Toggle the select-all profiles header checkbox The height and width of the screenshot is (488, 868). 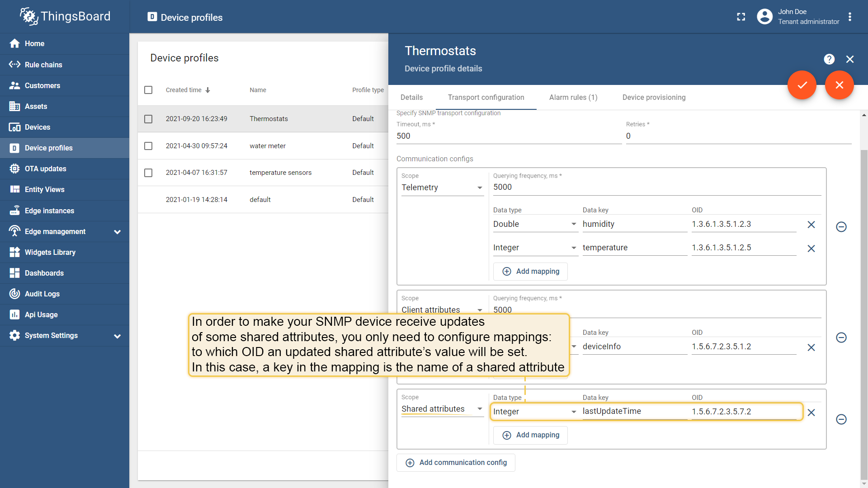[148, 90]
